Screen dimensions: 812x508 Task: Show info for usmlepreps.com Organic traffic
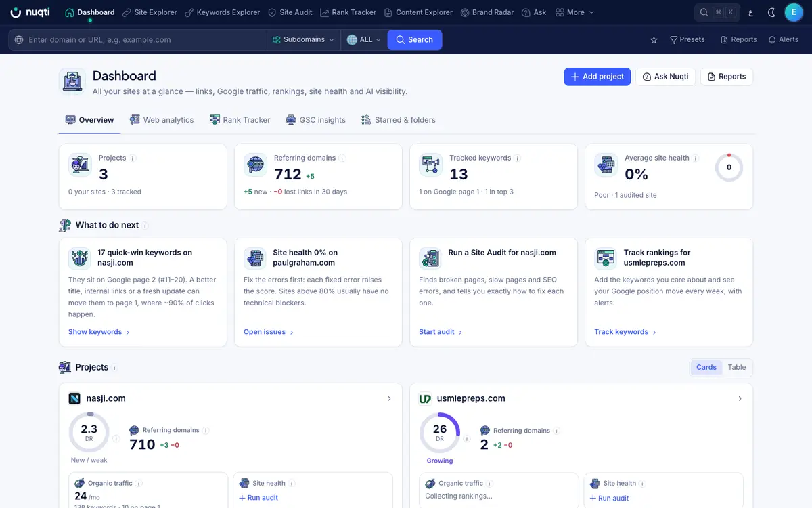[x=490, y=484]
